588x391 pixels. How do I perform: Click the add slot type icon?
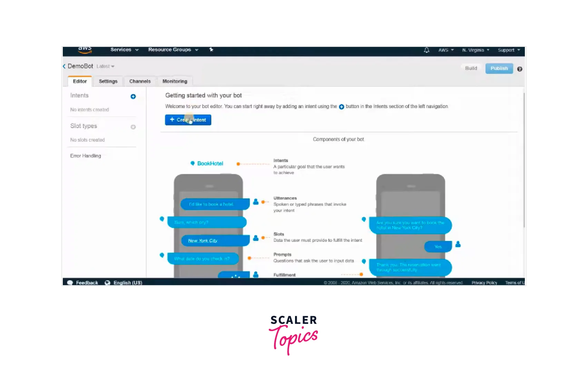point(133,127)
